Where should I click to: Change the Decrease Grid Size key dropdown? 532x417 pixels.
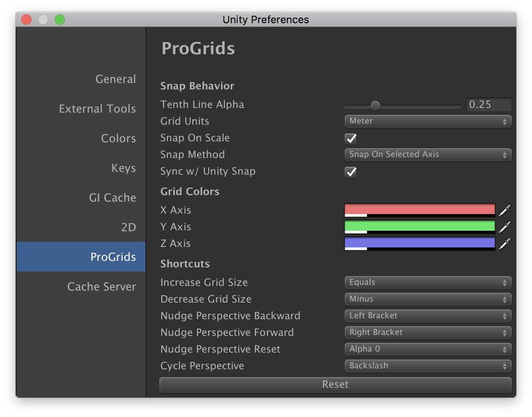427,299
